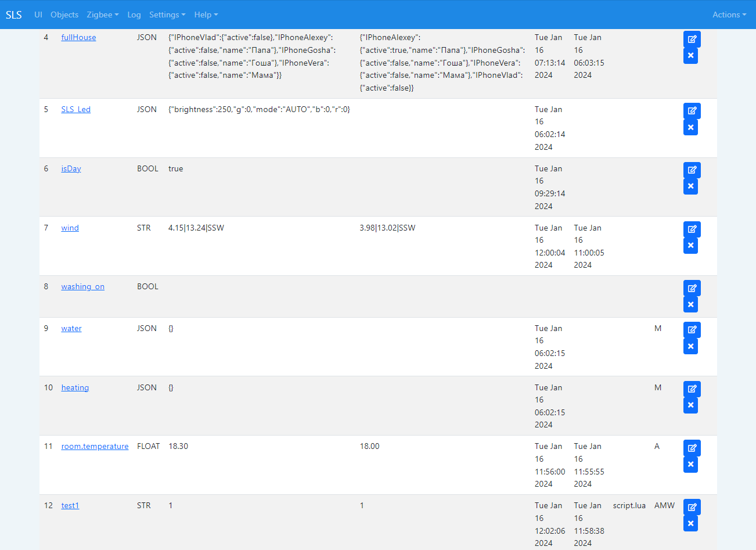Click the FLOAT type of room.temperature
Viewport: 756px width, 550px height.
[148, 446]
